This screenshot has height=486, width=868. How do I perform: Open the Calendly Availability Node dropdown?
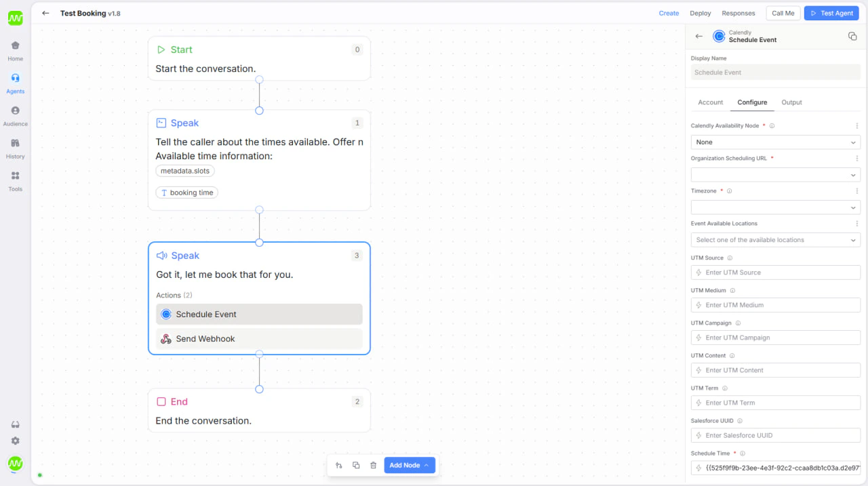775,142
